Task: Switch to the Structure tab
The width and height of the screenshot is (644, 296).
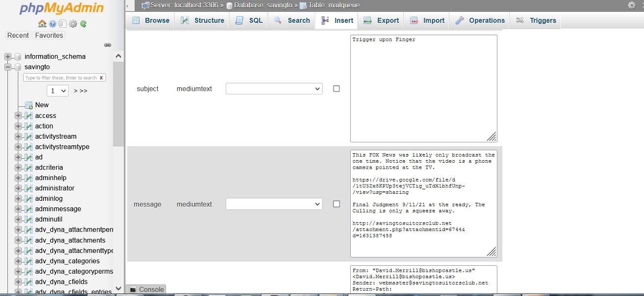Action: [x=202, y=20]
